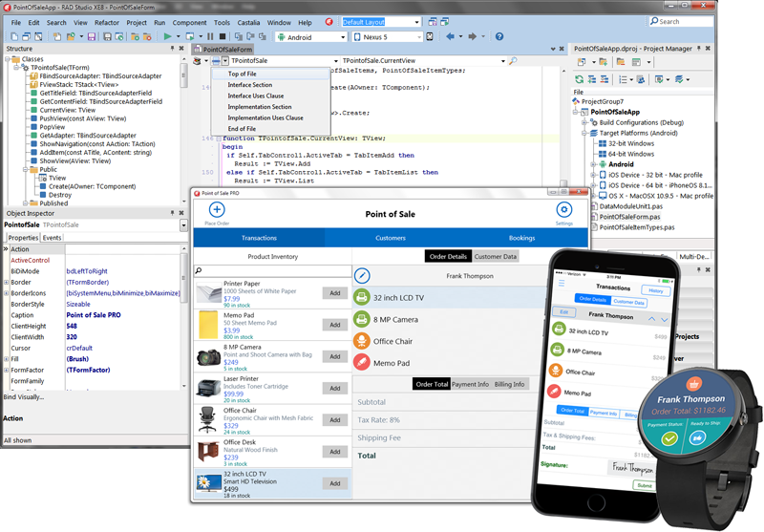The width and height of the screenshot is (764, 532).
Task: Click Add button for Laser Printer
Action: (x=335, y=388)
